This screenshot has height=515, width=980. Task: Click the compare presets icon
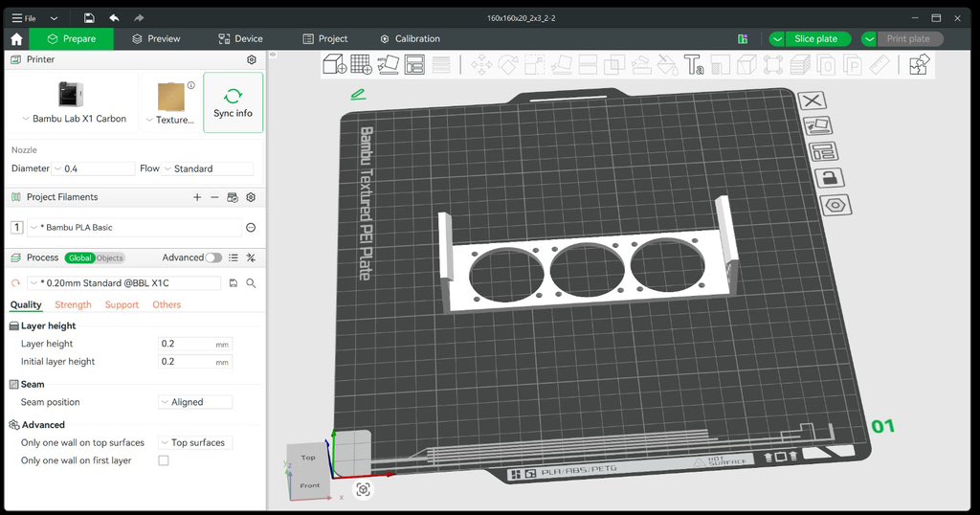251,257
